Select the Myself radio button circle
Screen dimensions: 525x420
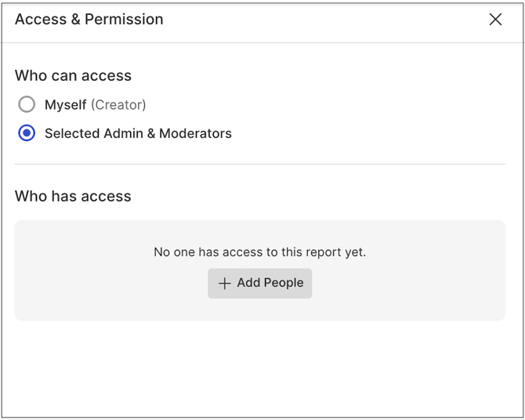point(27,104)
